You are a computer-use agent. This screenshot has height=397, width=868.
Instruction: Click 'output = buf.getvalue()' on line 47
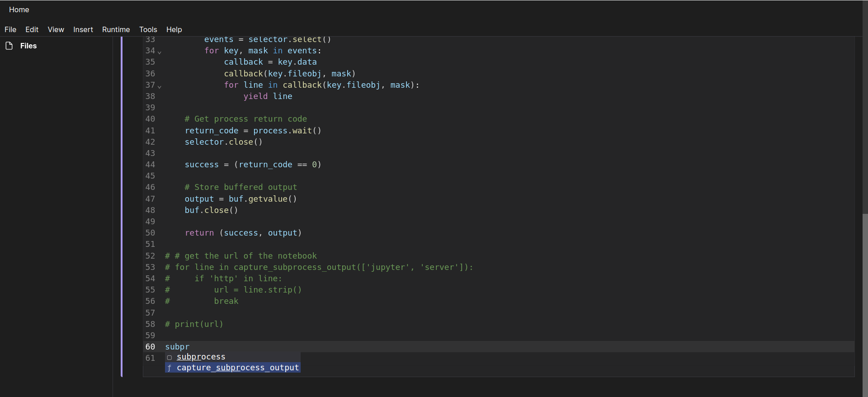tap(241, 199)
